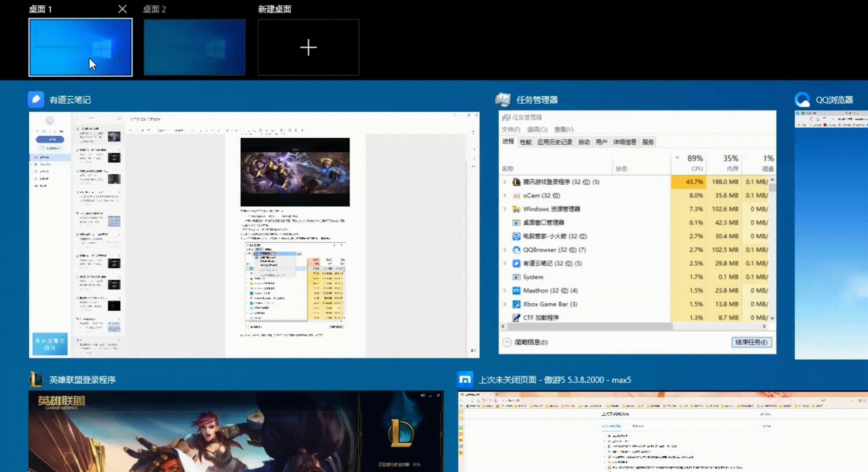Click the QQ浏览器 app icon beside its title

point(802,100)
